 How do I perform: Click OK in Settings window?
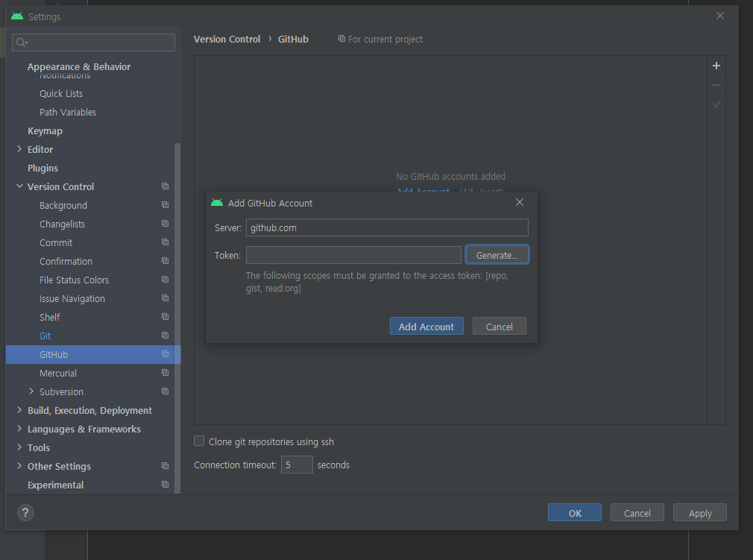[x=575, y=513]
